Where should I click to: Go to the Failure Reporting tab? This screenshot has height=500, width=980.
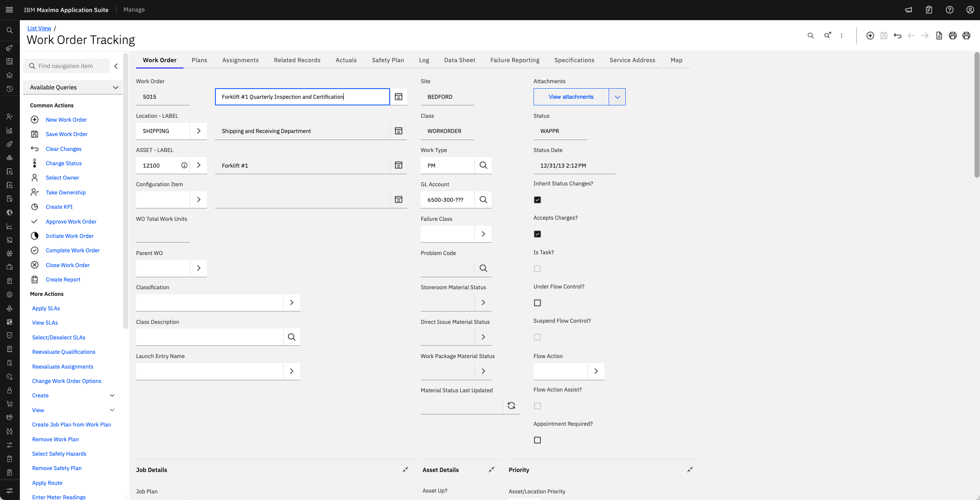pos(515,60)
